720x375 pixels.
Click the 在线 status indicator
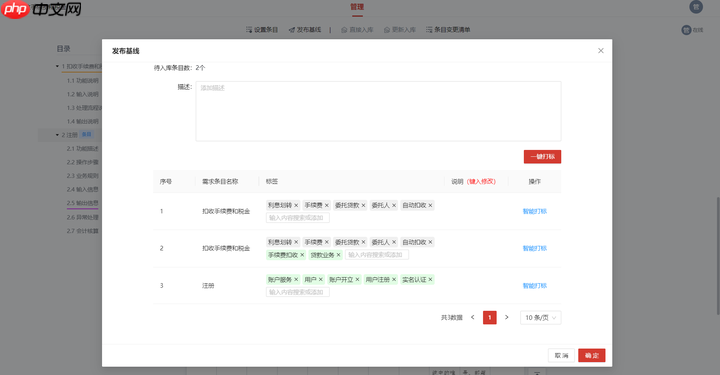(x=692, y=30)
